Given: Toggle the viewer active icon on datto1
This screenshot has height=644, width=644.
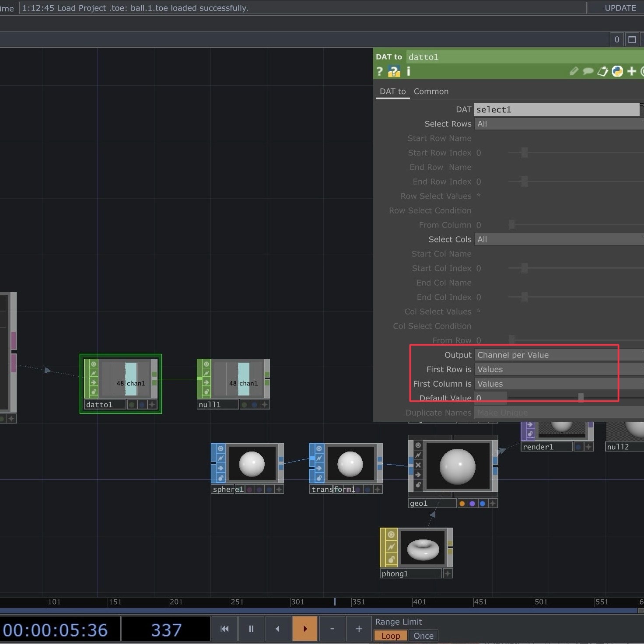Looking at the screenshot, I should 94,364.
